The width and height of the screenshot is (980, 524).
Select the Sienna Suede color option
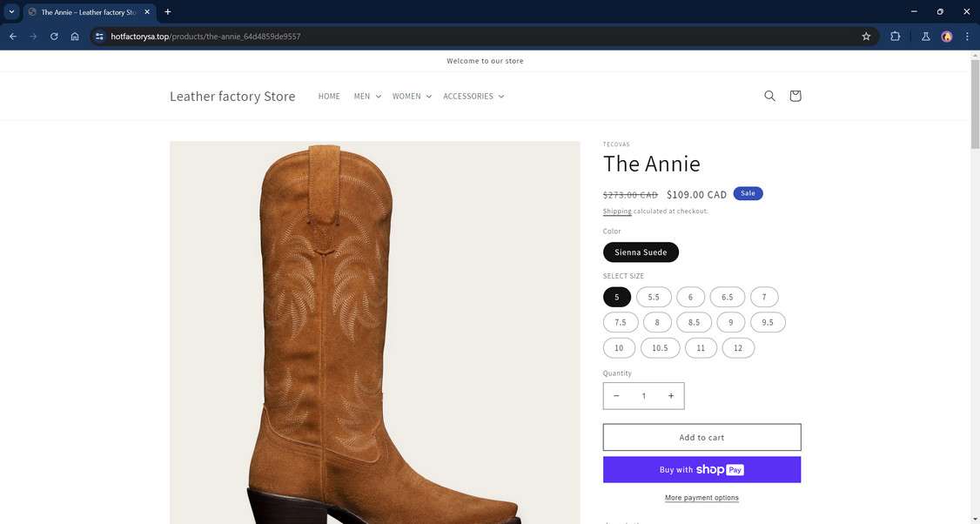[x=641, y=252]
